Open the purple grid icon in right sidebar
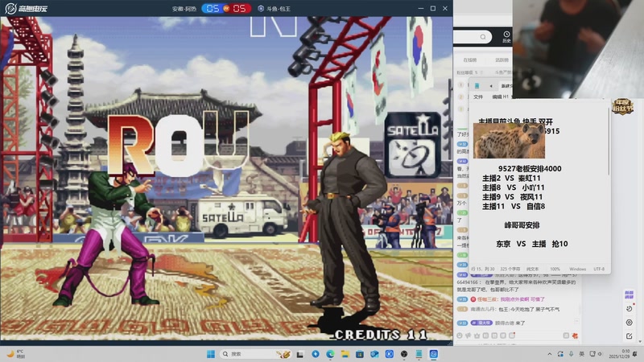The width and height of the screenshot is (644, 362). pos(629,294)
